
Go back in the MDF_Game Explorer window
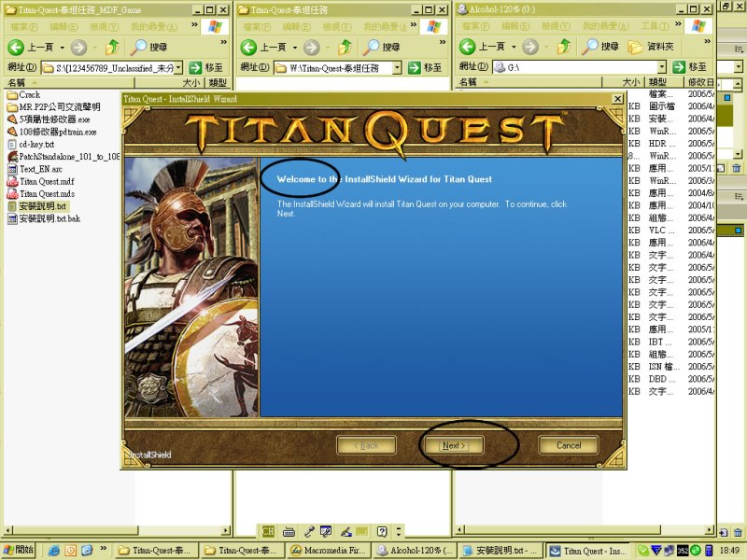(31, 48)
